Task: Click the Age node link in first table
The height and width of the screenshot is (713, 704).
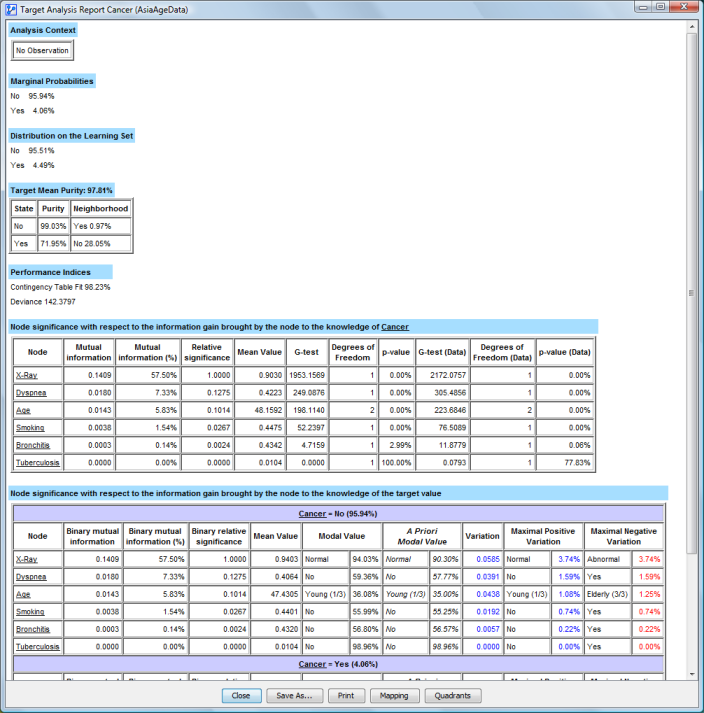Action: click(x=23, y=410)
